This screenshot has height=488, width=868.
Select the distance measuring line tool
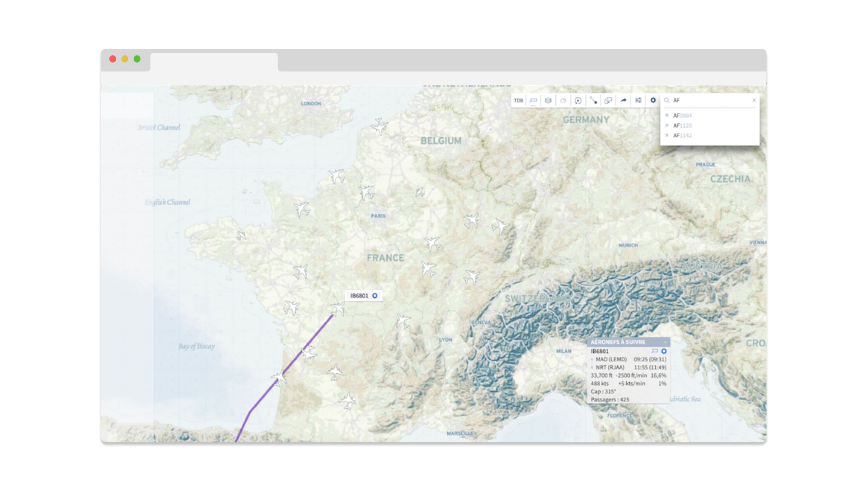pos(593,101)
